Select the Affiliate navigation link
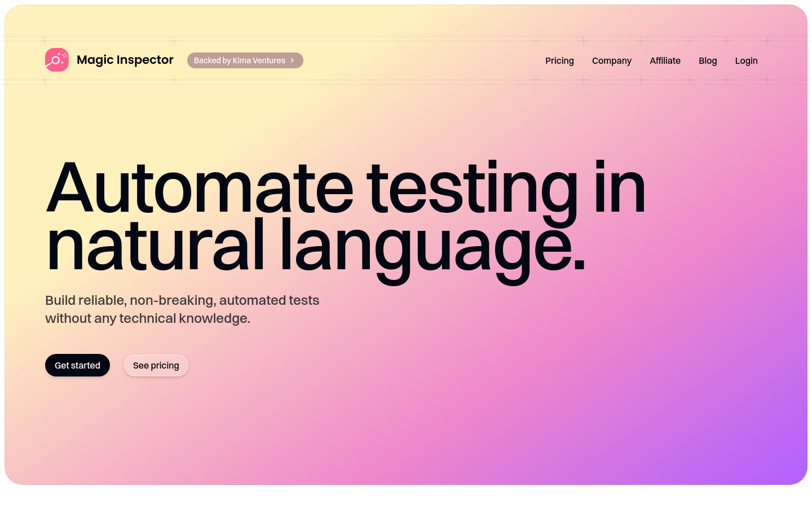The image size is (812, 508). point(665,60)
